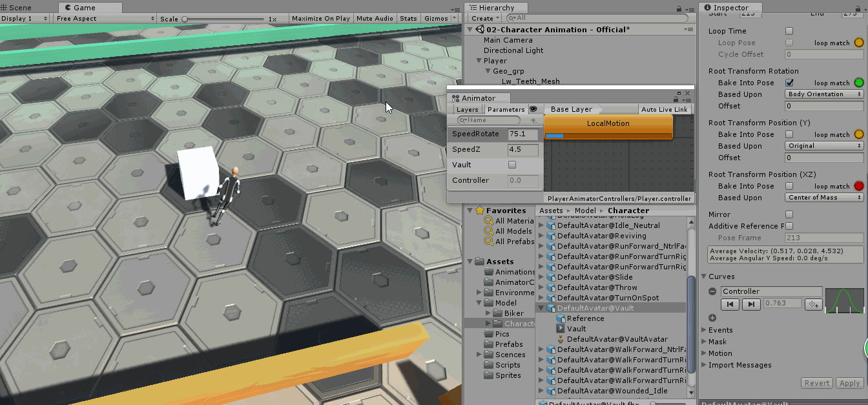Collapse the Curves section

point(704,276)
